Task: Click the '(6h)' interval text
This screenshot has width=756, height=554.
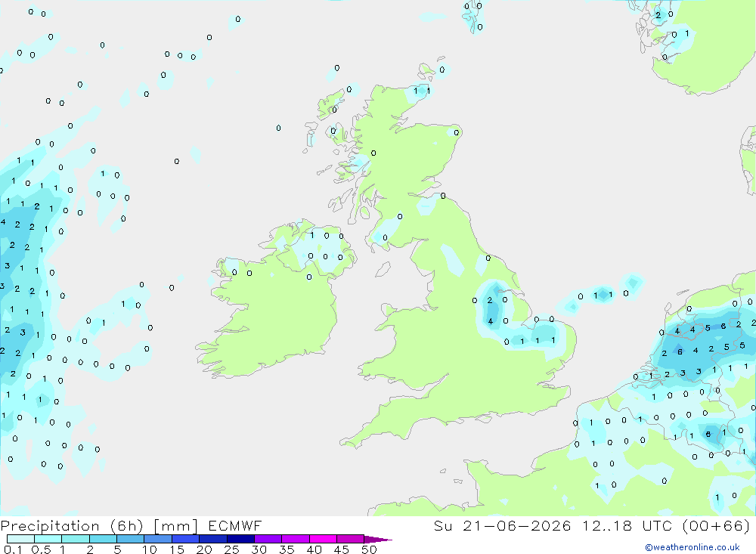Action: (127, 526)
